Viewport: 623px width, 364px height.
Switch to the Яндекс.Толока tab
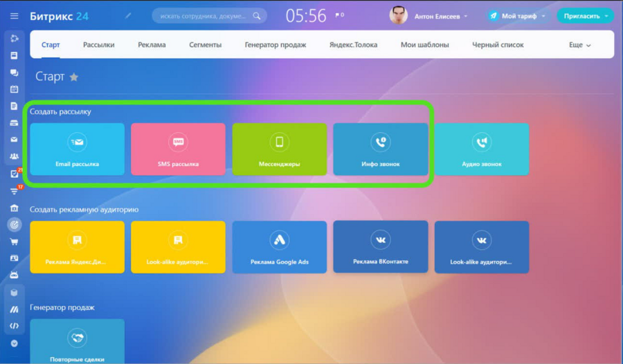(353, 45)
